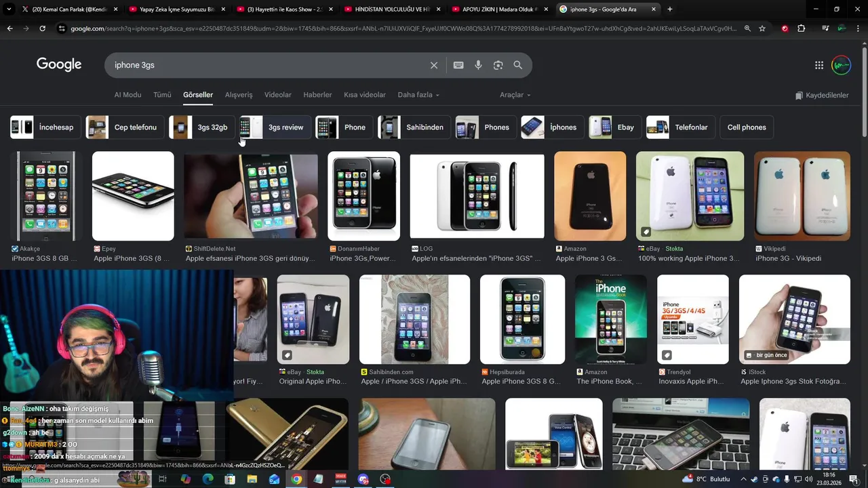Open the Hepsiburada 'Apple iPhone 3GS 8 G...' link
Screen dimensions: 868x488
tap(521, 381)
